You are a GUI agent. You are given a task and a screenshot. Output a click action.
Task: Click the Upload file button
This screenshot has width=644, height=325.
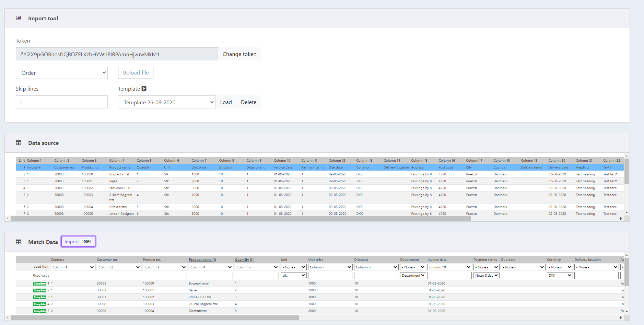coord(136,72)
